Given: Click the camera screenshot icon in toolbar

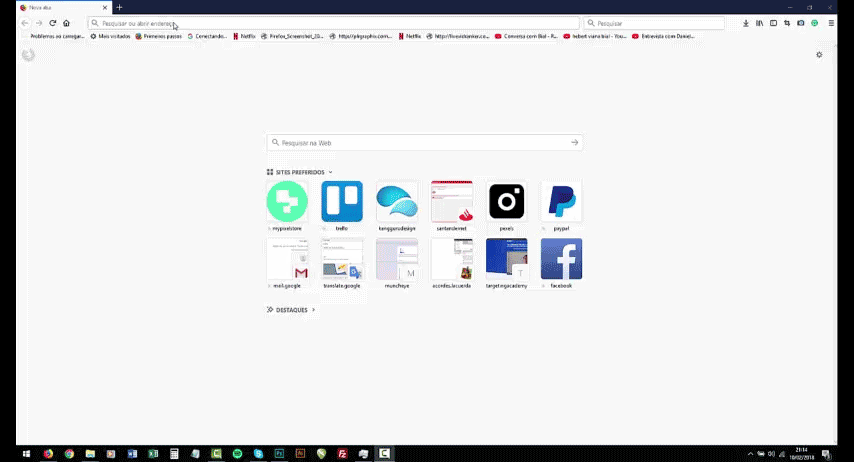Looking at the screenshot, I should (x=801, y=23).
